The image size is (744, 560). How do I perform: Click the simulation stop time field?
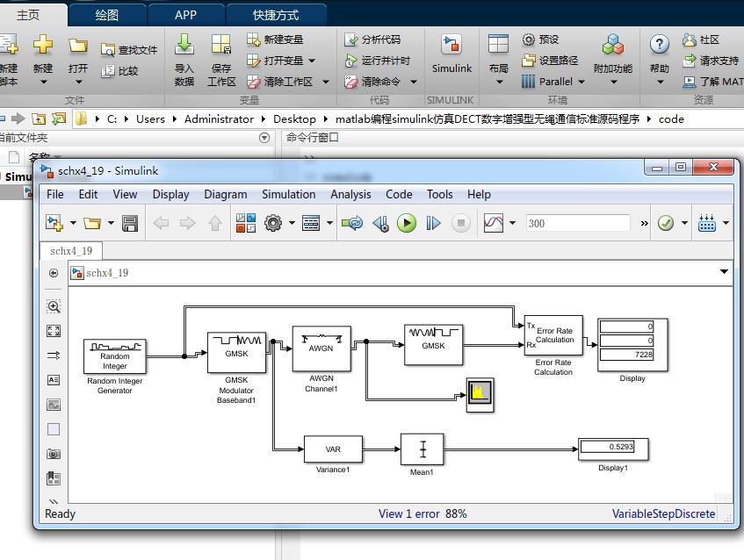pos(578,223)
